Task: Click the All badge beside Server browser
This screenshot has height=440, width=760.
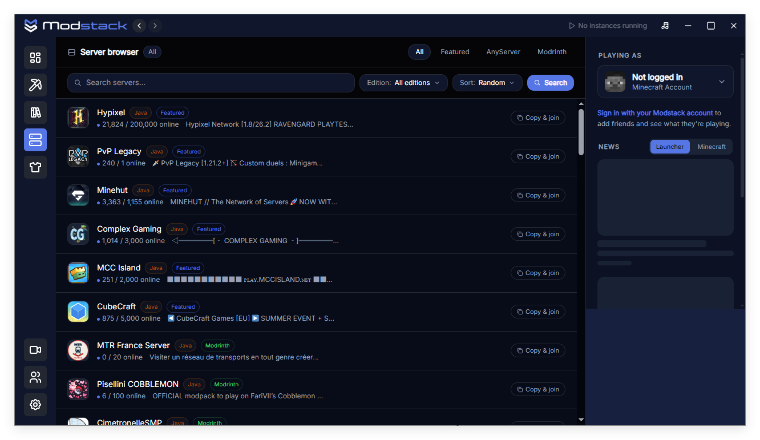Action: tap(152, 52)
